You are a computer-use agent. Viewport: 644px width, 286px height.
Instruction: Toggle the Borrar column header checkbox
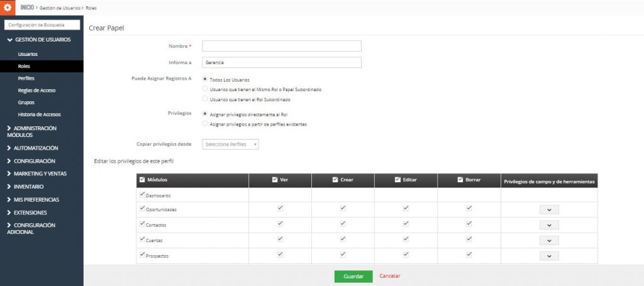[460, 180]
